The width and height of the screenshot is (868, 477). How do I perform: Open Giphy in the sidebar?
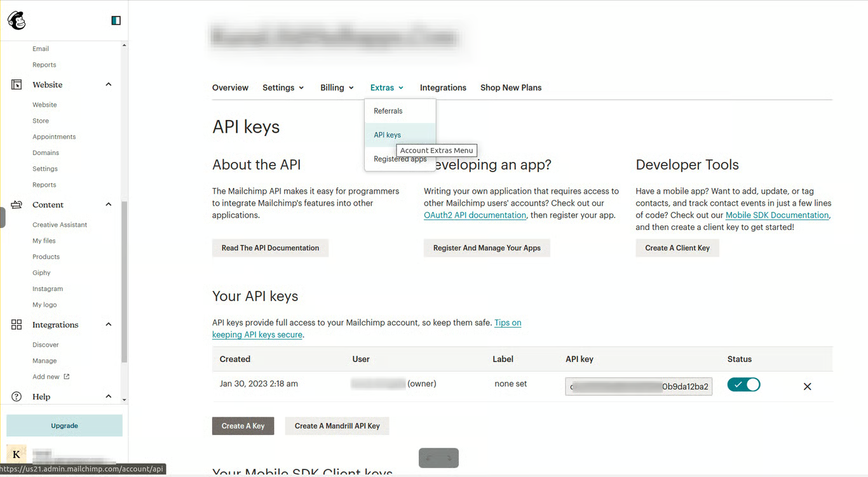pyautogui.click(x=41, y=272)
